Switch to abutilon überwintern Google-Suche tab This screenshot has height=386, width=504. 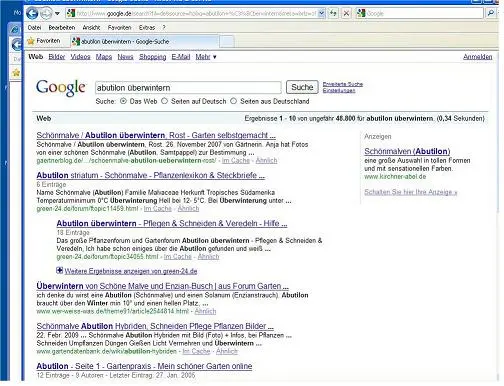[145, 42]
